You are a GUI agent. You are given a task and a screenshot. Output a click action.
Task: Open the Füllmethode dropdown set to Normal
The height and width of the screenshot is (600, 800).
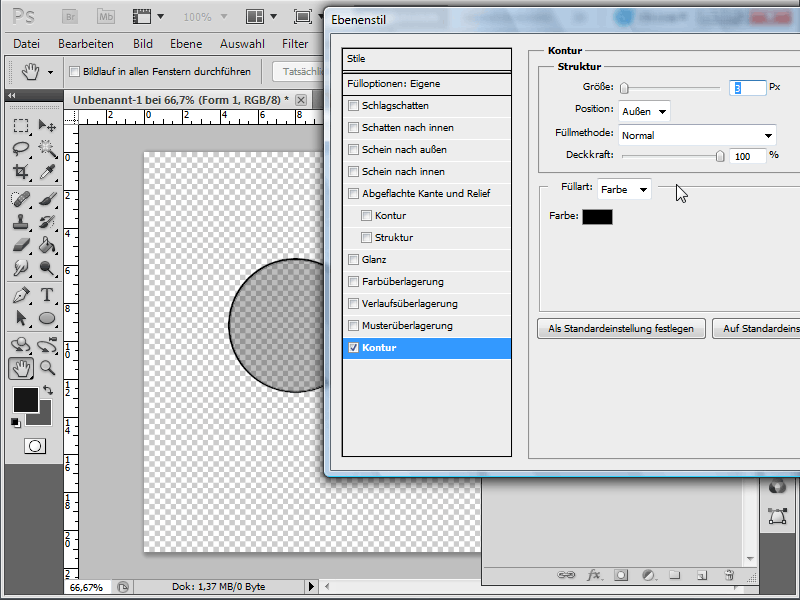697,135
